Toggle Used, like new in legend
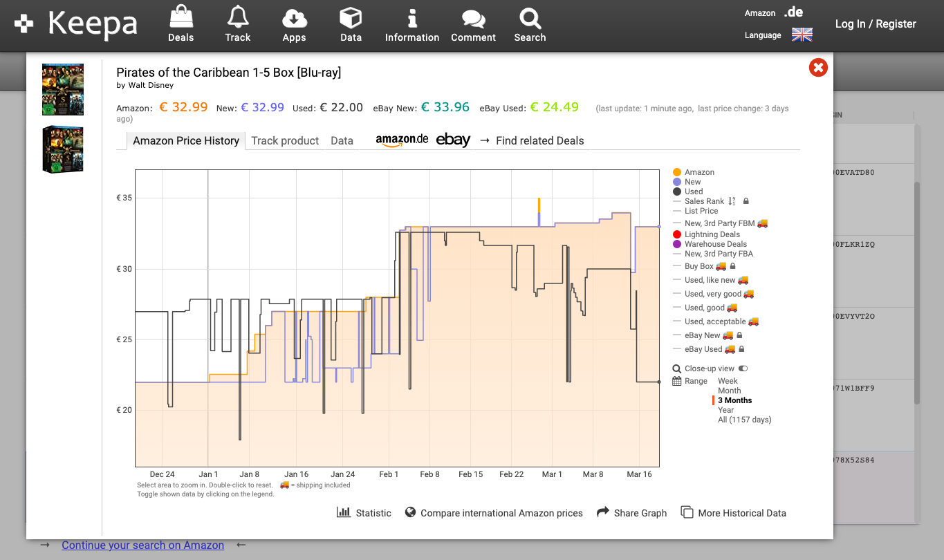The height and width of the screenshot is (560, 944). click(x=711, y=280)
